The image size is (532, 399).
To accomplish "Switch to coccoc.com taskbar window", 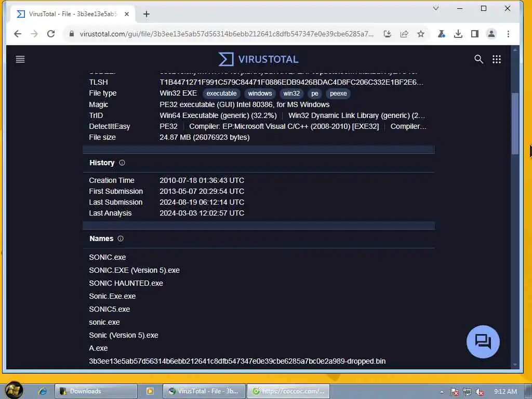I will (288, 391).
